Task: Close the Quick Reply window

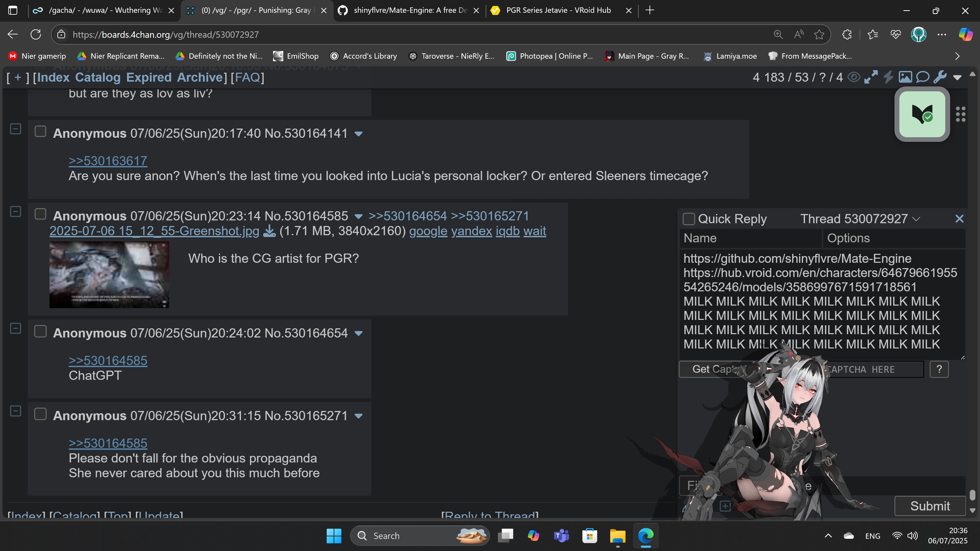Action: coord(959,219)
